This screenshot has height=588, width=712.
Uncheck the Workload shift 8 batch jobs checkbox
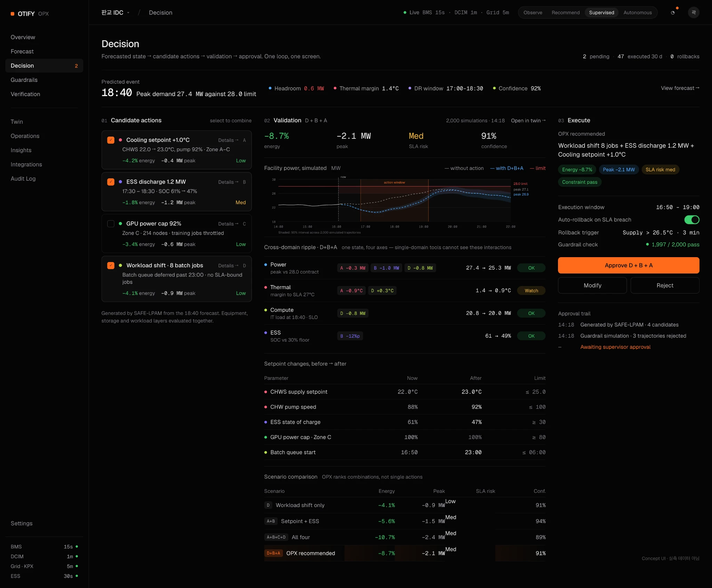tap(111, 265)
